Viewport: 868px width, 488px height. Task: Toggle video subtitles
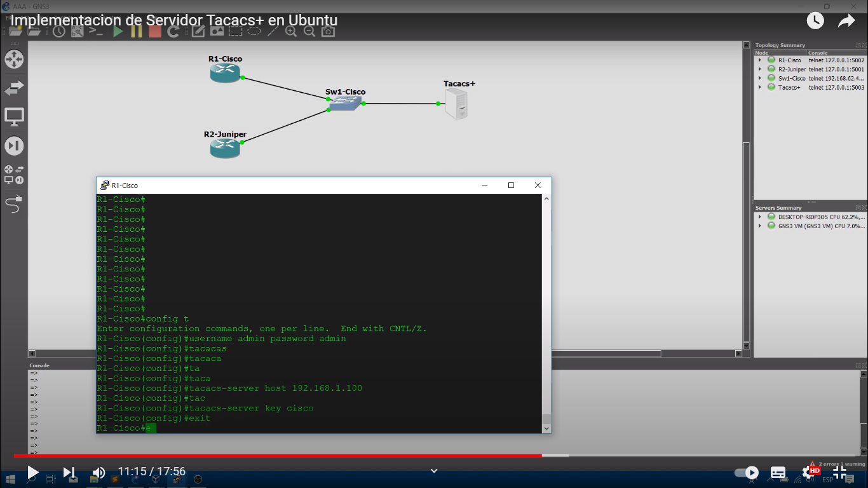tap(778, 473)
